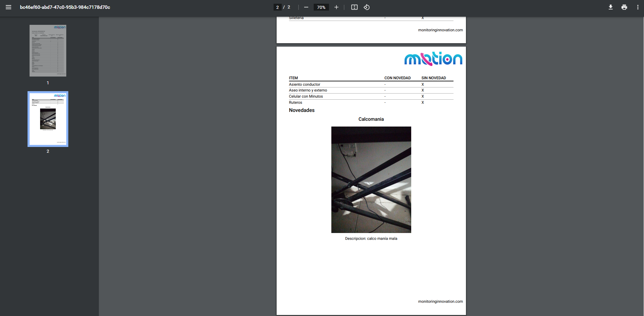Click the fit to page icon
This screenshot has height=316, width=644.
[x=354, y=7]
